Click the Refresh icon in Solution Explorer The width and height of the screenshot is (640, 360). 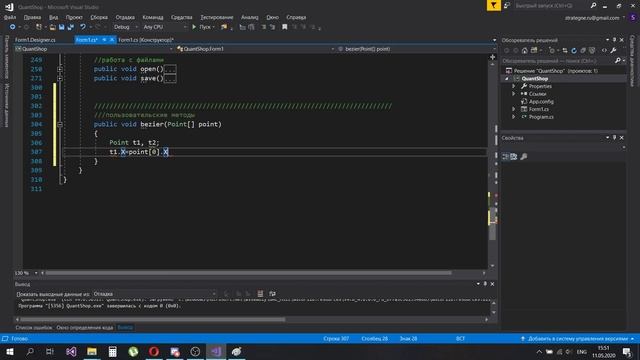pyautogui.click(x=574, y=51)
